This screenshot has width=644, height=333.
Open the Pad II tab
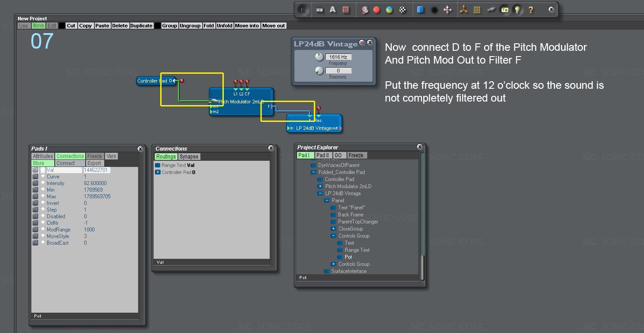click(x=323, y=155)
